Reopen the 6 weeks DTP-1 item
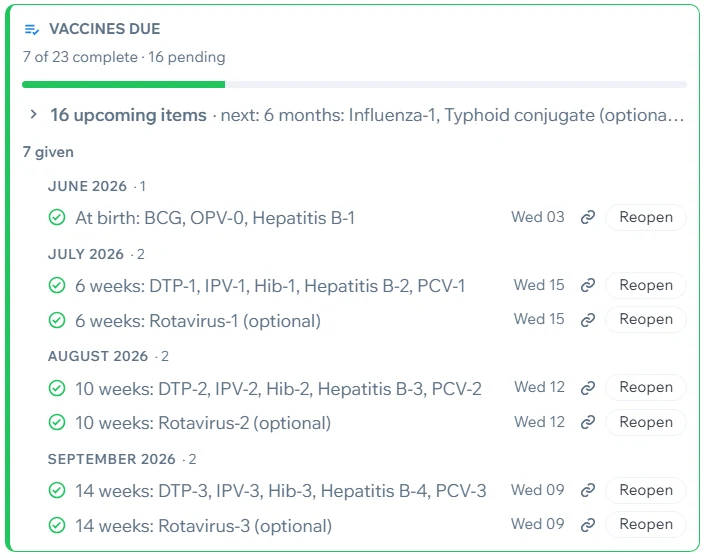Viewport: 708px width, 558px height. (x=646, y=285)
